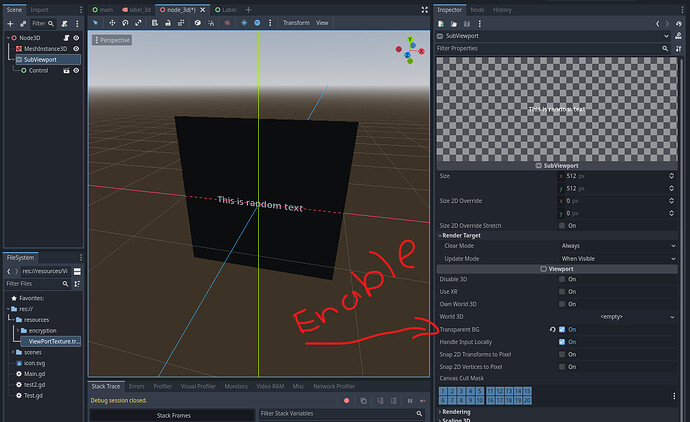Click the Instantiate Child Scene link icon
Image resolution: width=690 pixels, height=422 pixels.
(x=22, y=22)
